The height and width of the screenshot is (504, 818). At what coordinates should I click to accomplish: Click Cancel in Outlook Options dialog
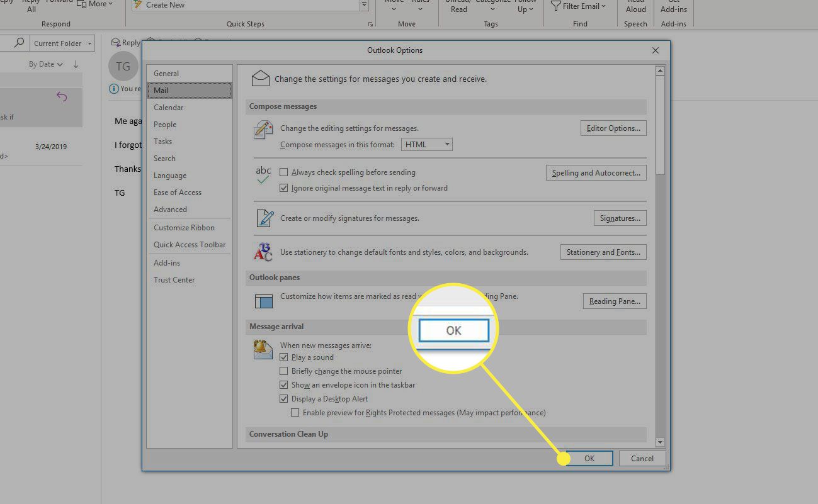(x=642, y=459)
